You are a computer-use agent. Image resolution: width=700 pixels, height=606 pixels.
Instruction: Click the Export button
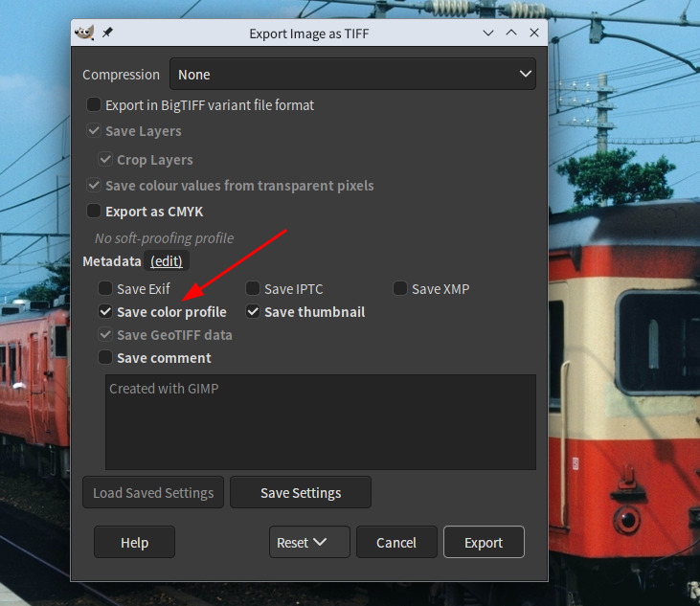coord(484,542)
